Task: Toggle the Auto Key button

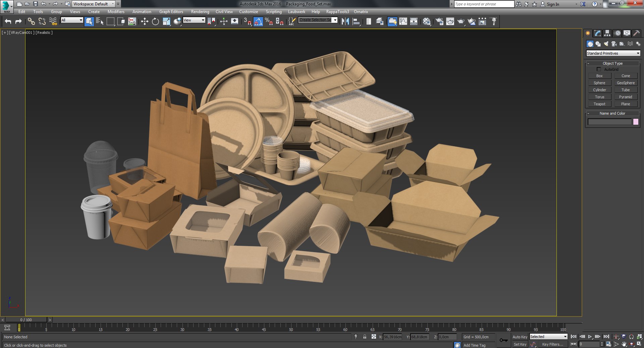Action: pos(520,337)
